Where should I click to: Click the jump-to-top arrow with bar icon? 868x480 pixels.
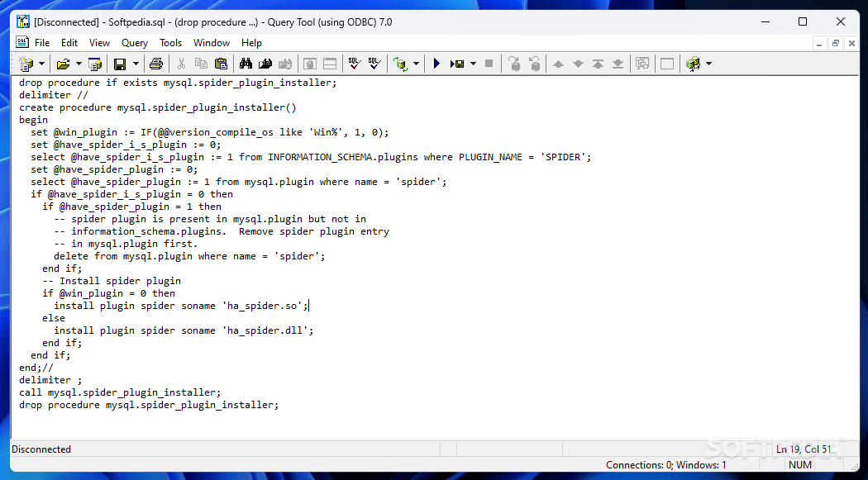click(598, 64)
